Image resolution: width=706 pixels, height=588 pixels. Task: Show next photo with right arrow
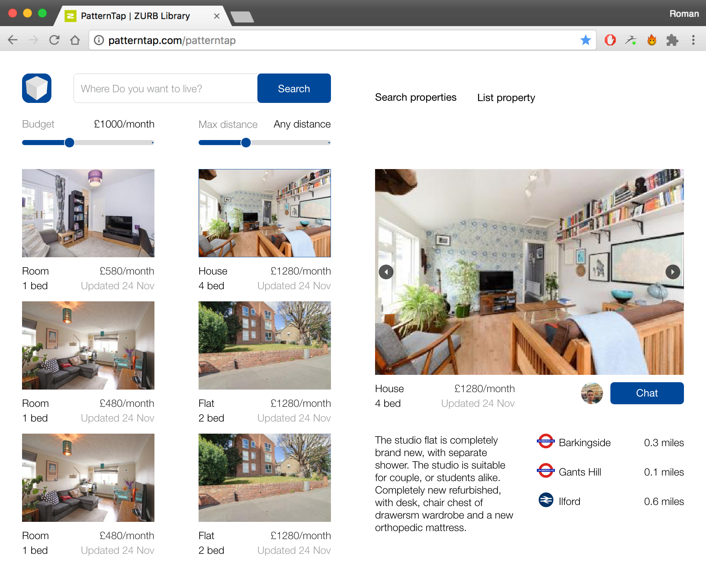673,272
